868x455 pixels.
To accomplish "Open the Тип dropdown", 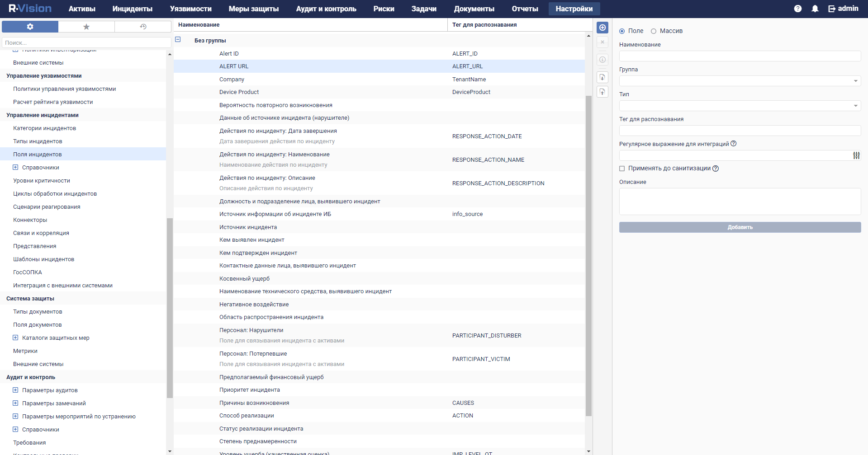I will (x=740, y=106).
